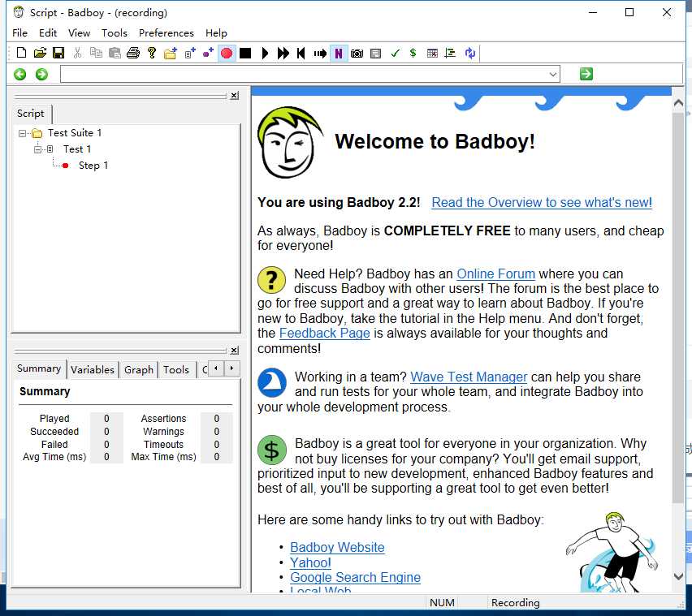
Task: Switch to the Summary tab
Action: click(x=39, y=368)
